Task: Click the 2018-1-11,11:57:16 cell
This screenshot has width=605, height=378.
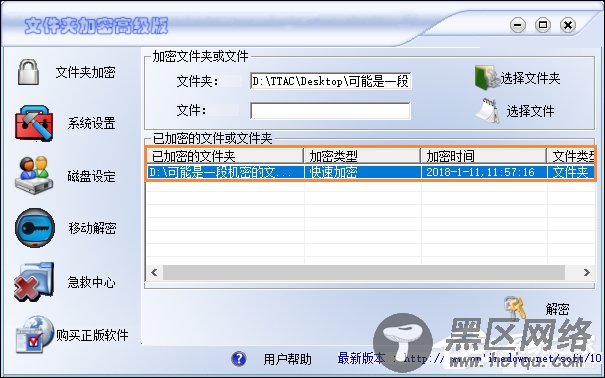Action: click(484, 172)
